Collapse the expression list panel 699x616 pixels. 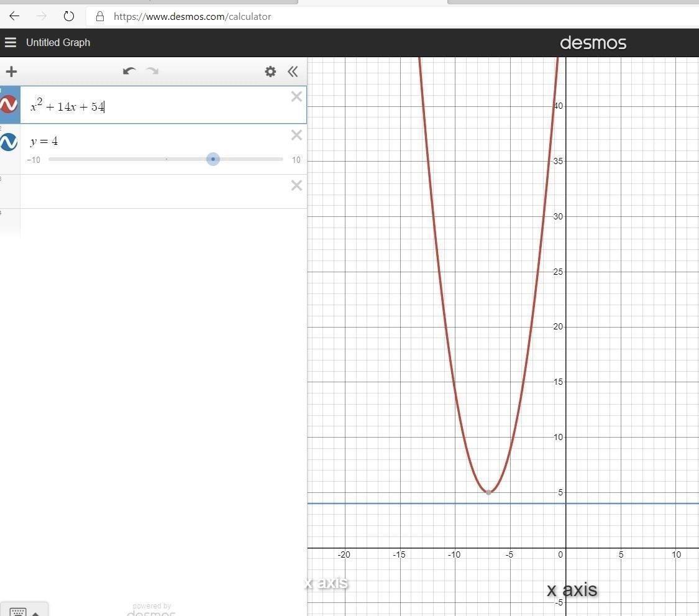(293, 71)
